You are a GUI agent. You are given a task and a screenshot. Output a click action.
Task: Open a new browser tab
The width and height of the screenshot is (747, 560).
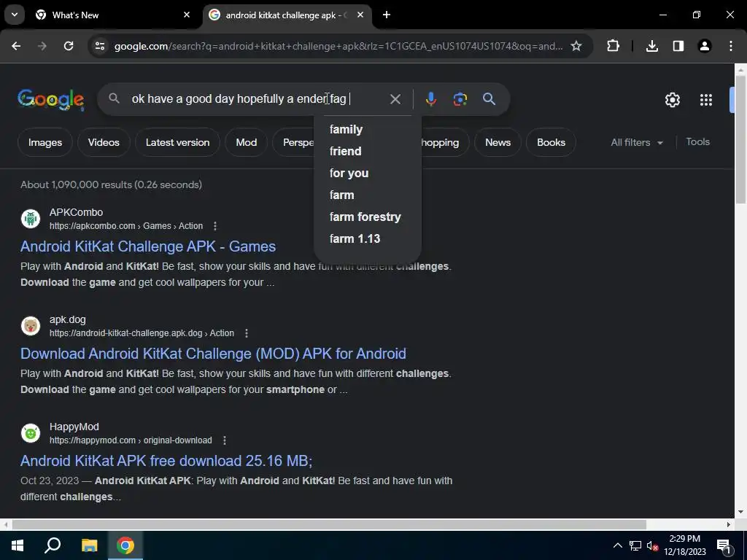387,15
